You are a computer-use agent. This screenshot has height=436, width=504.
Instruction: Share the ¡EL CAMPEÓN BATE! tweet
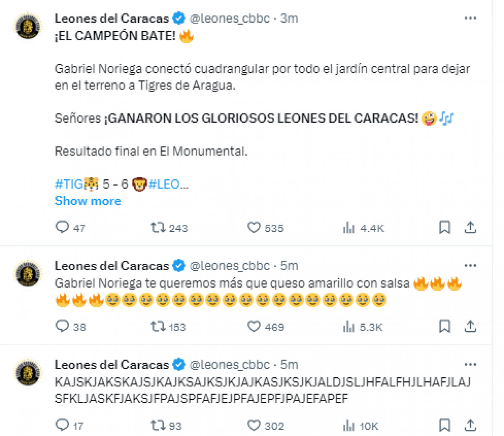tap(470, 227)
